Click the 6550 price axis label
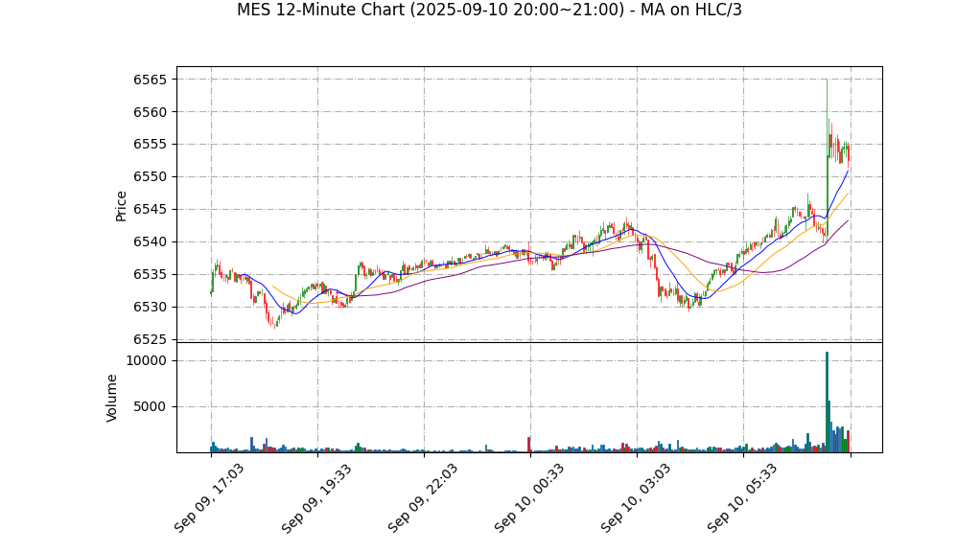 tap(150, 176)
